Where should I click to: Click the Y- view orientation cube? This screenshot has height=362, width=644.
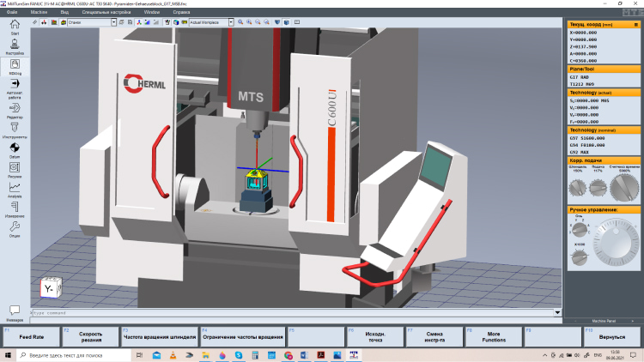pos(51,287)
